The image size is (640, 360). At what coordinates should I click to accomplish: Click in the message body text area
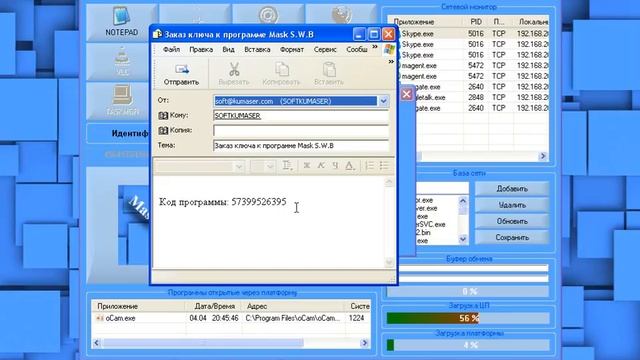(x=269, y=222)
